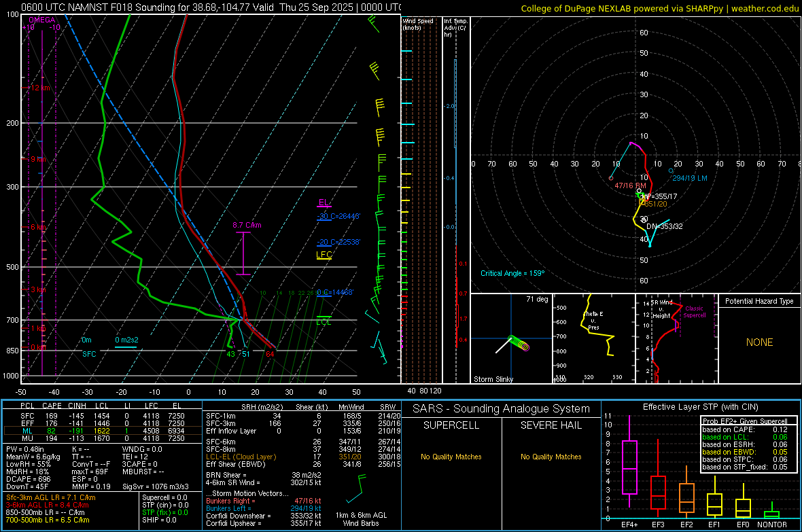
Task: Click the 0 C=14468' height label
Action: coord(335,293)
